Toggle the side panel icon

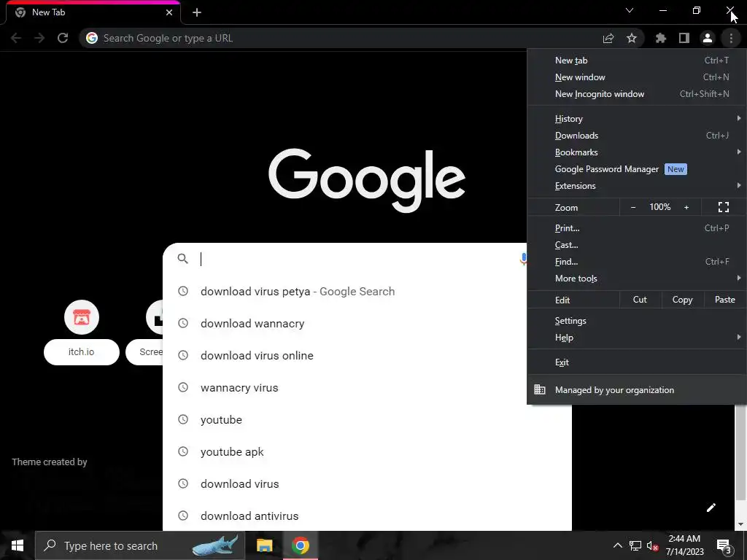684,38
